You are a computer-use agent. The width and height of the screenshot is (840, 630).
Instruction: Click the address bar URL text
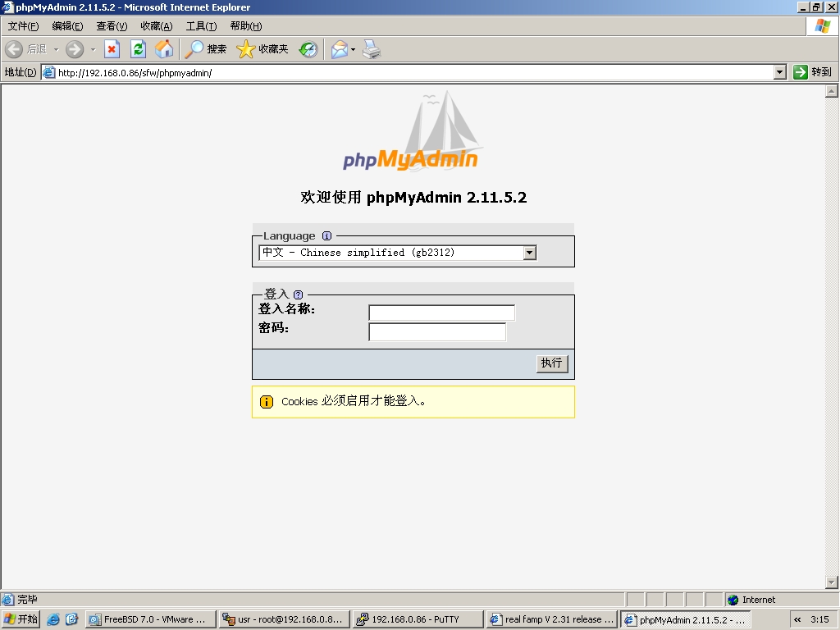pos(135,73)
